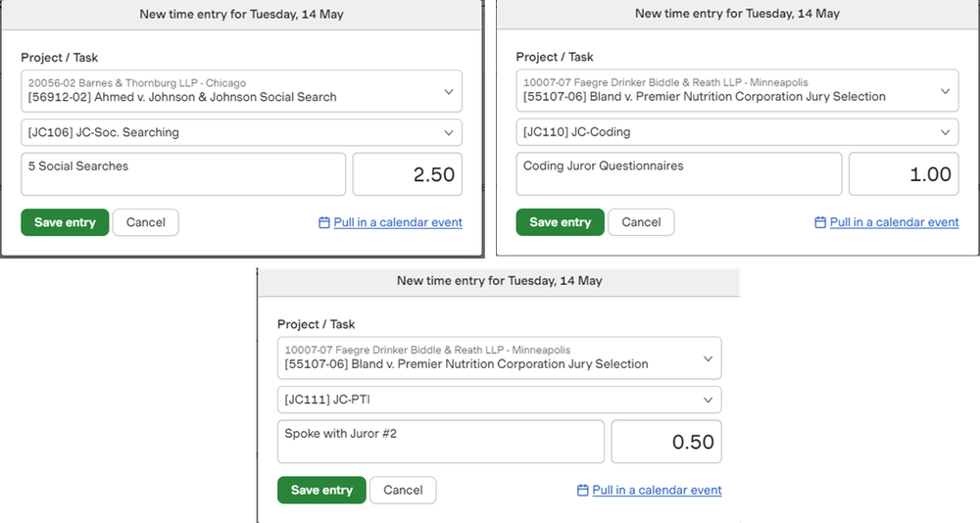Save the Spoke with Juror #2 entry
Image resolution: width=980 pixels, height=523 pixels.
pyautogui.click(x=321, y=490)
